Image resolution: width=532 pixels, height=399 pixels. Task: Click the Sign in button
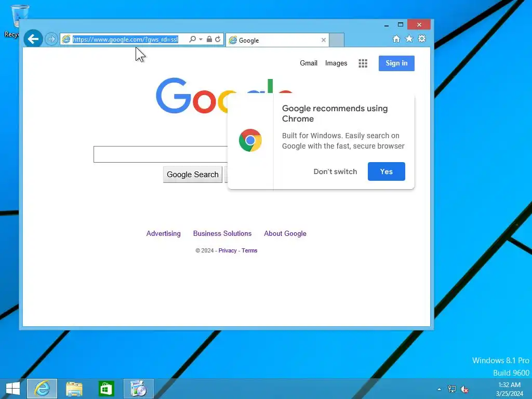396,63
